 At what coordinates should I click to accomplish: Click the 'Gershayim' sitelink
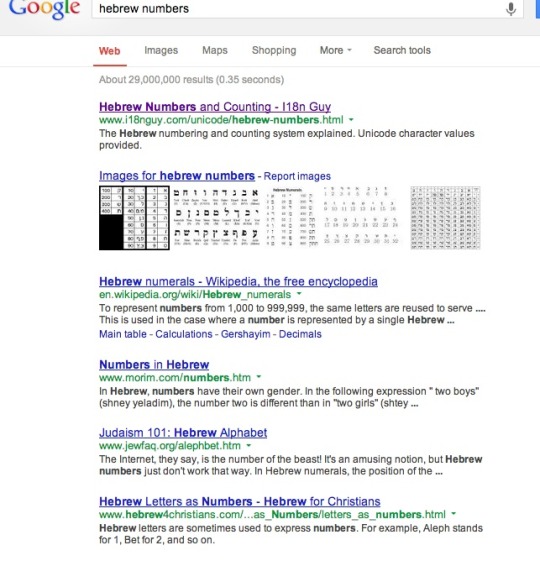(245, 334)
